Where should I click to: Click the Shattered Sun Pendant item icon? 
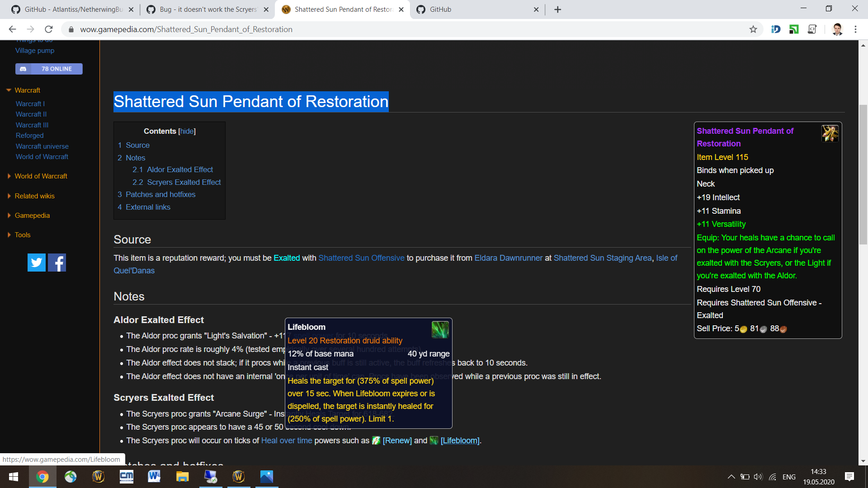[831, 133]
